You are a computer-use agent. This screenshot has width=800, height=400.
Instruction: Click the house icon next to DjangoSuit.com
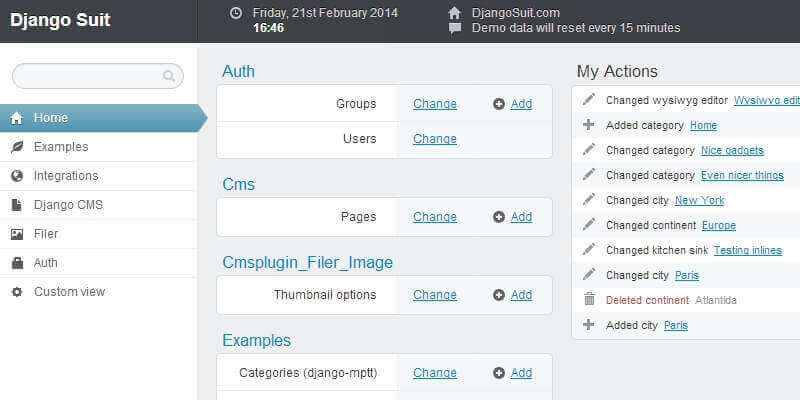tap(455, 13)
